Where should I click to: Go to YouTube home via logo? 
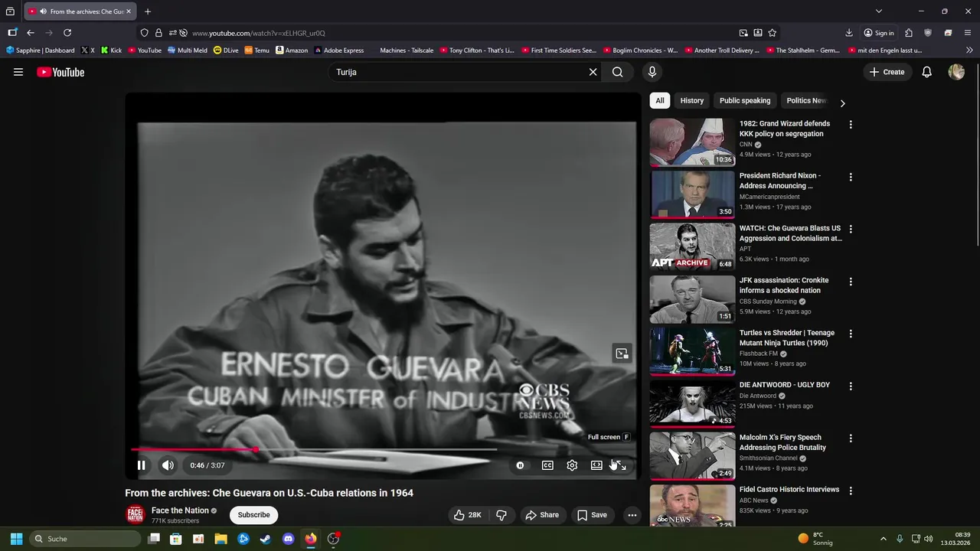tap(60, 72)
